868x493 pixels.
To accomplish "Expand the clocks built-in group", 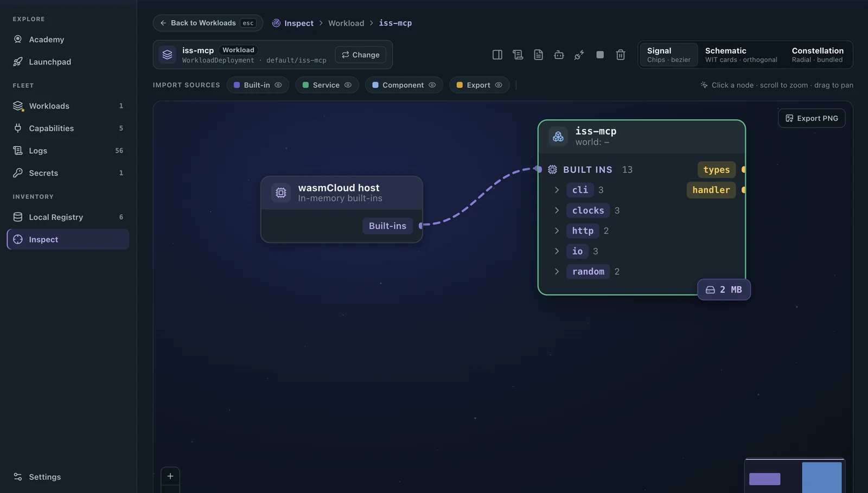I will (x=557, y=210).
